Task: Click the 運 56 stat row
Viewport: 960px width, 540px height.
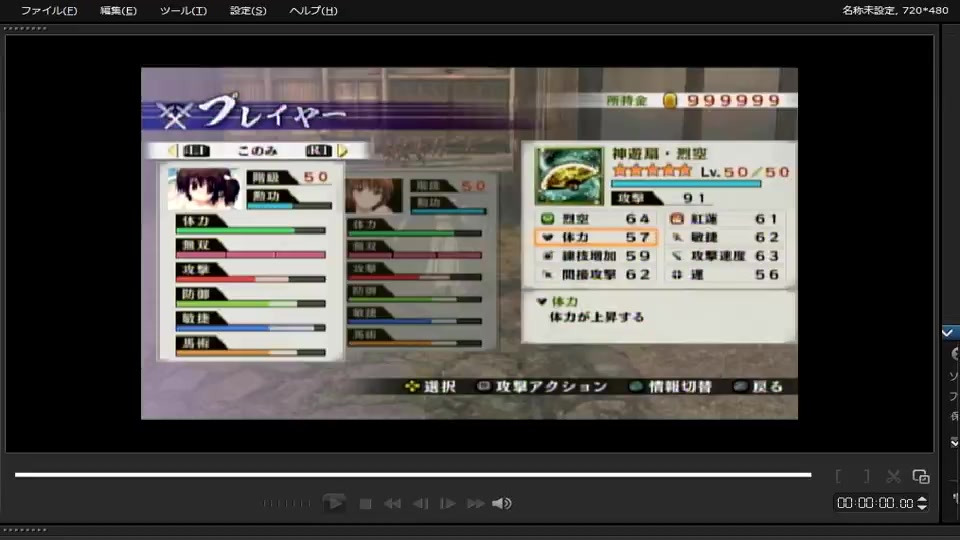Action: click(724, 275)
